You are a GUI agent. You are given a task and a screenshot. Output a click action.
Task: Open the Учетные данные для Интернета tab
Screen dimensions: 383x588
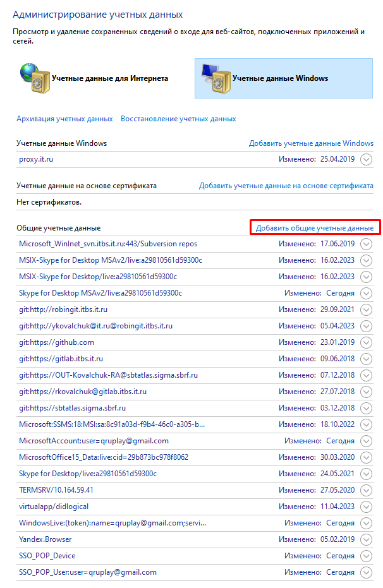point(94,78)
